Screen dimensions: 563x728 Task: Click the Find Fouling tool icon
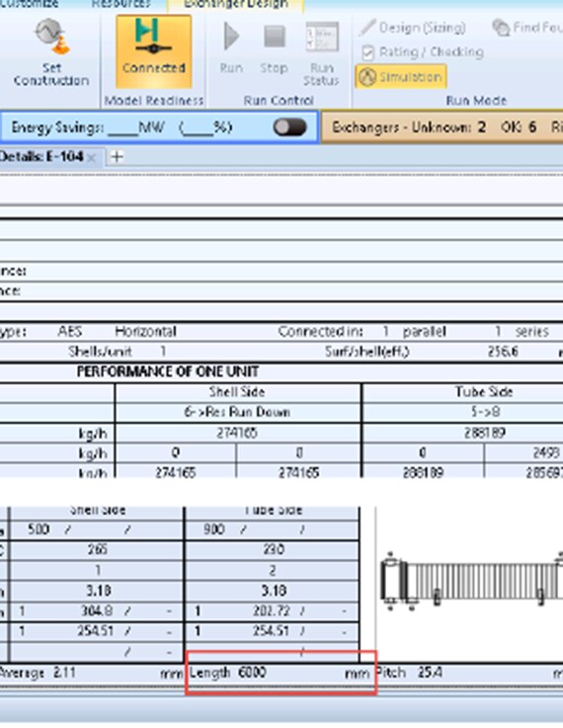(x=527, y=28)
